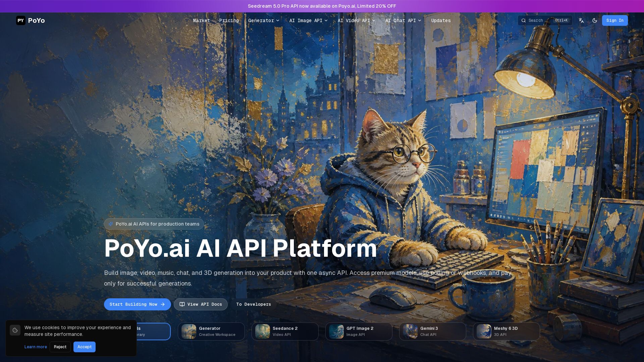Click the search magnifier icon
This screenshot has height=362, width=644.
524,20
